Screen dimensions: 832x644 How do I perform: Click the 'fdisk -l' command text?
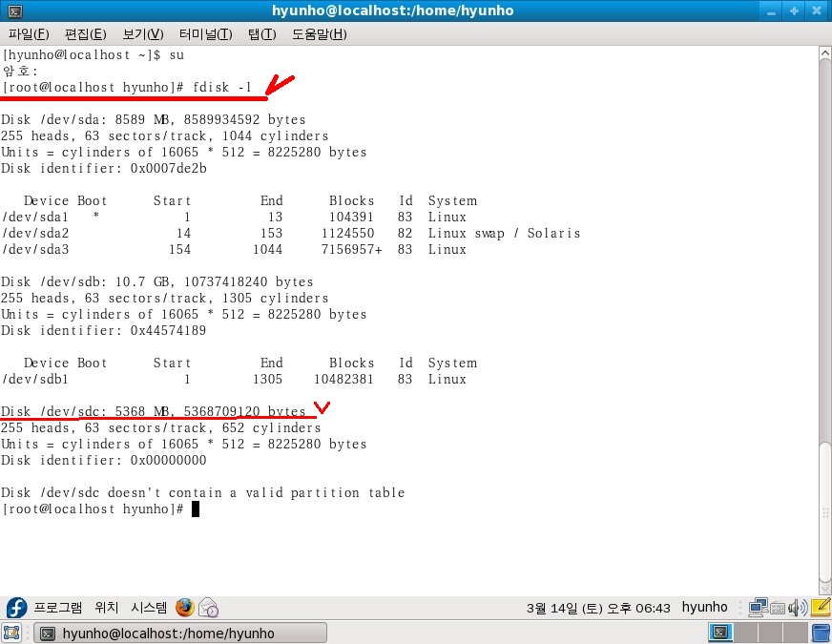[222, 87]
